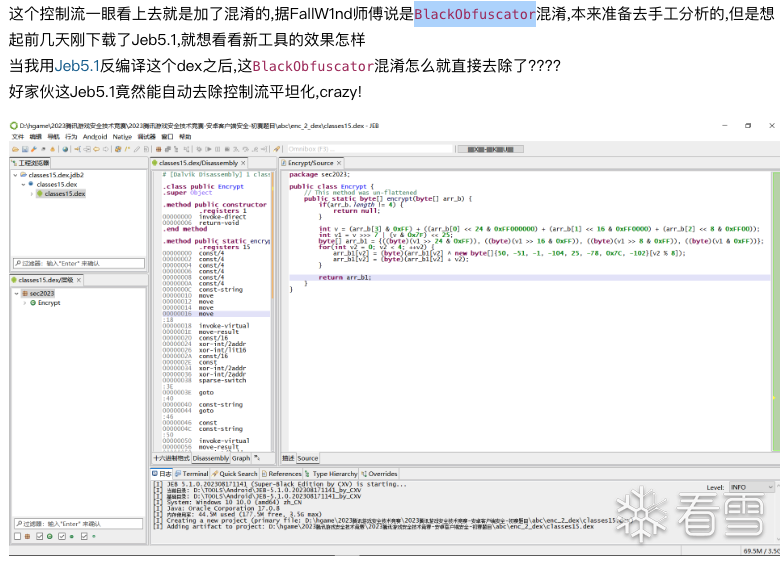Close the Encrypt/Source tab

click(339, 163)
